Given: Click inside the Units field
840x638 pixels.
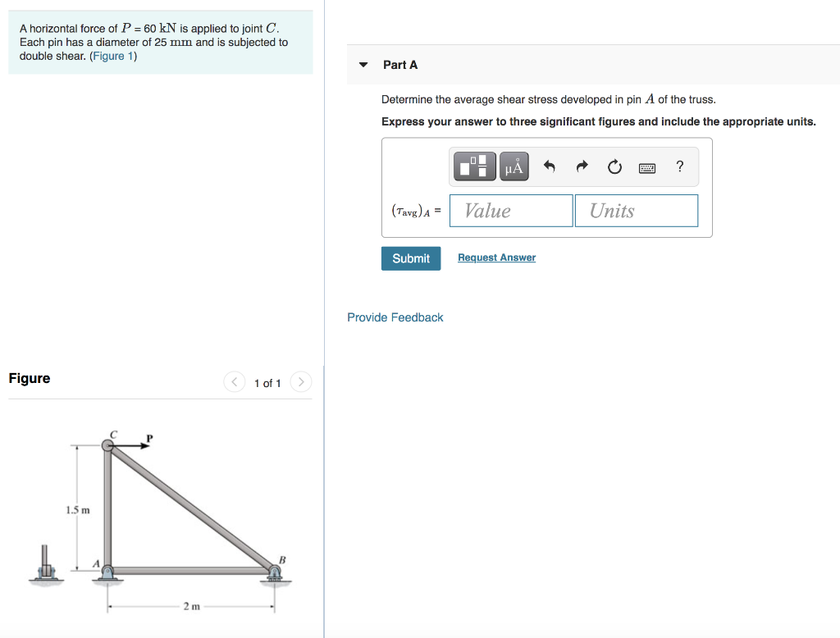Looking at the screenshot, I should point(637,210).
